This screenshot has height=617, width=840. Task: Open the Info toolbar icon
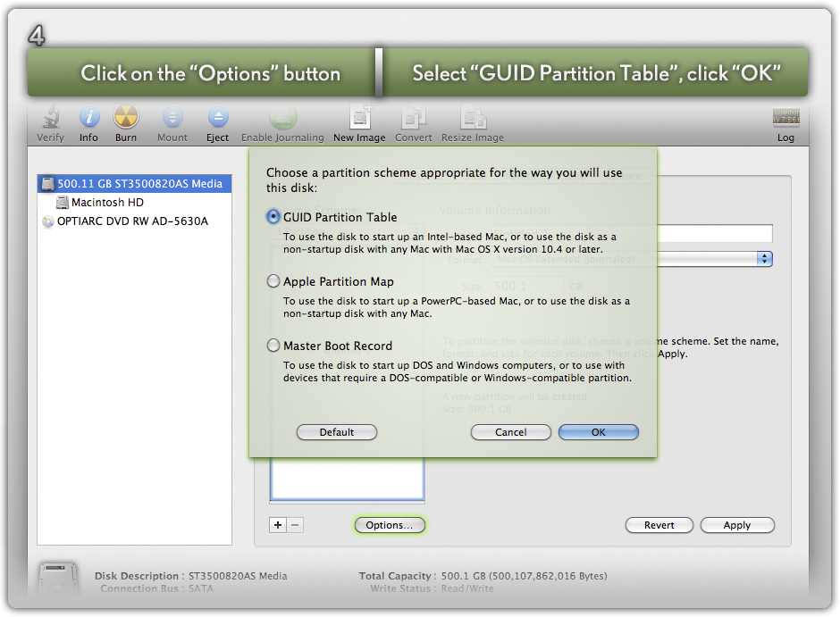[89, 117]
